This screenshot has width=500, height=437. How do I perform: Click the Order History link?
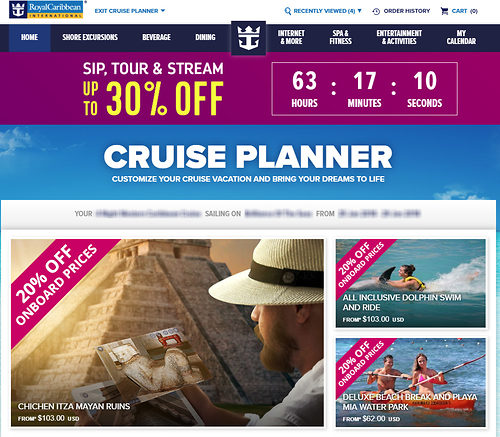(x=407, y=11)
